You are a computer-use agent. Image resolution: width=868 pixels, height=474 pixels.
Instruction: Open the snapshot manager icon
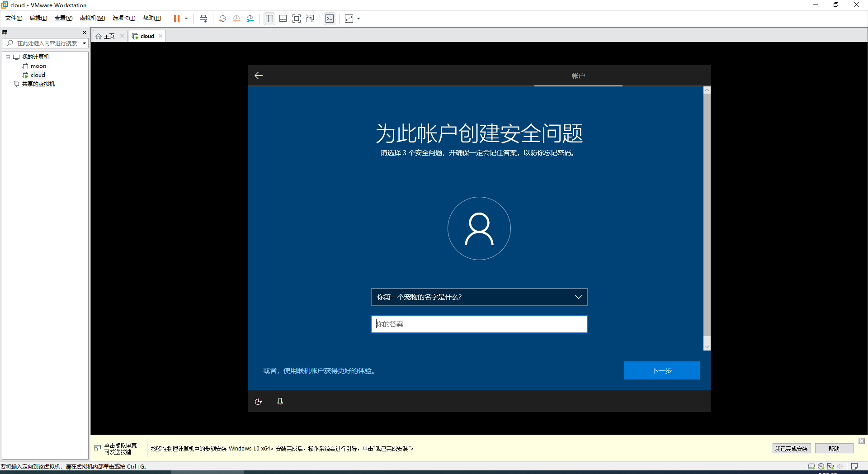(250, 19)
